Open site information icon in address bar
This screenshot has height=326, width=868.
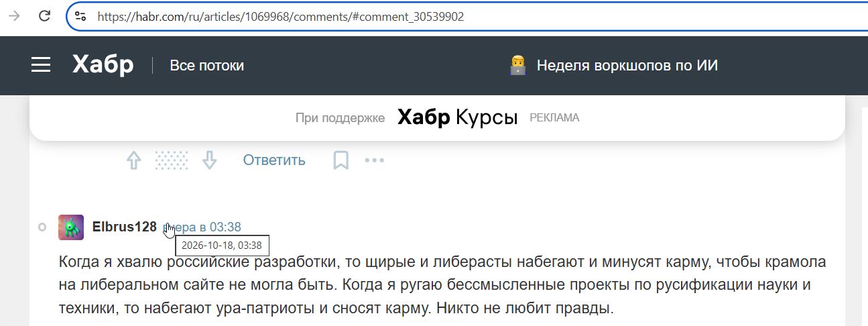coord(80,17)
